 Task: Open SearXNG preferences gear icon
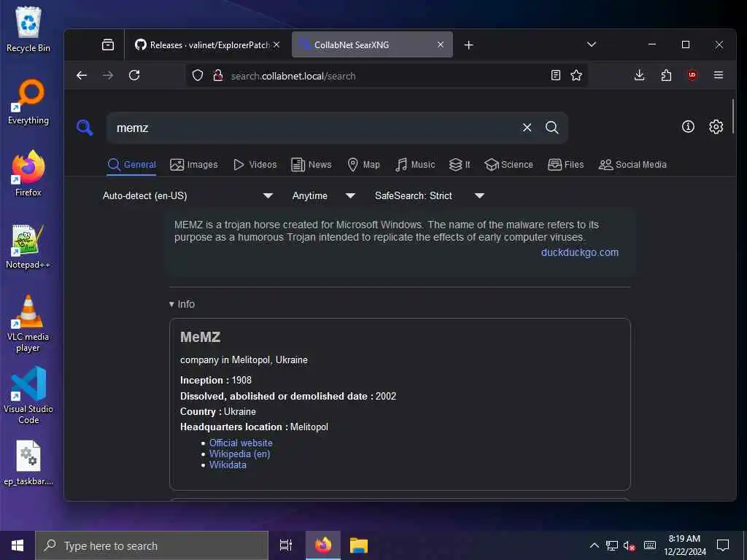coord(716,127)
